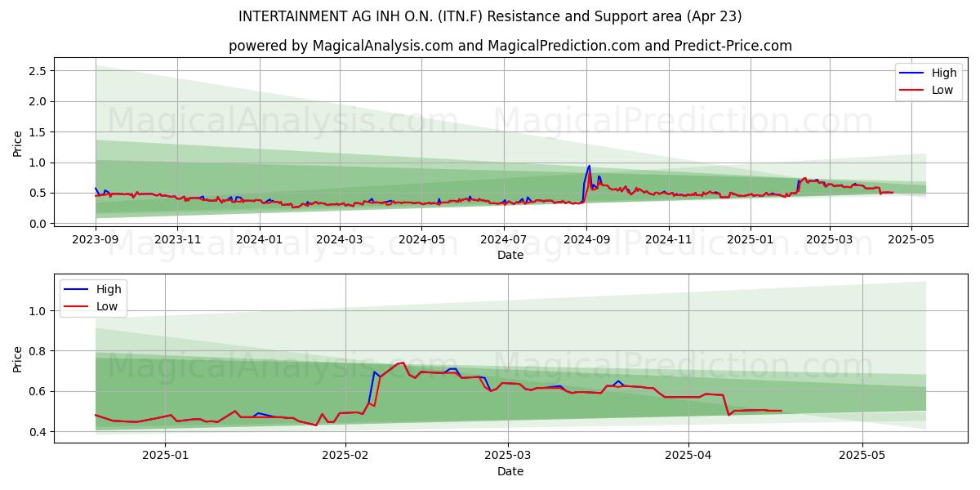
Task: Click the 2024-11 date tick label
Action: coord(668,240)
